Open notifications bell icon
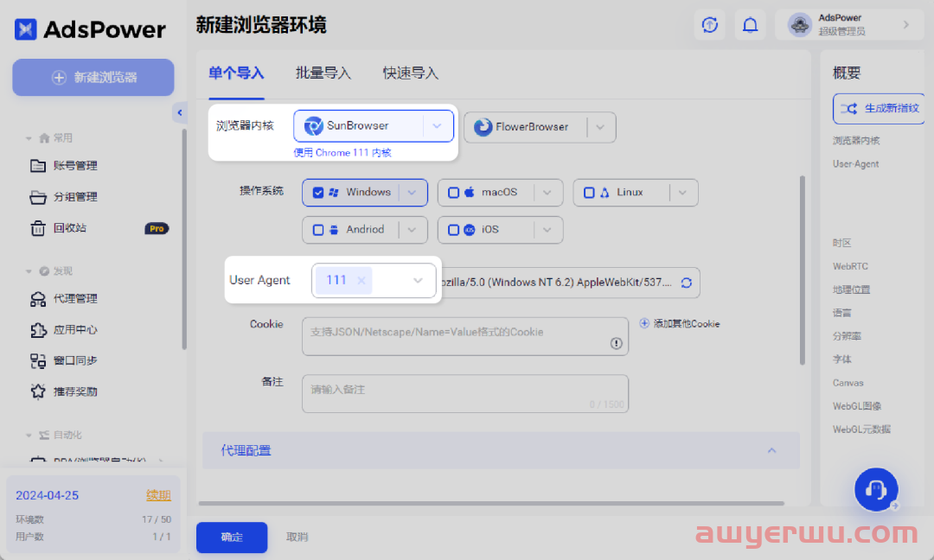This screenshot has height=560, width=934. point(750,25)
